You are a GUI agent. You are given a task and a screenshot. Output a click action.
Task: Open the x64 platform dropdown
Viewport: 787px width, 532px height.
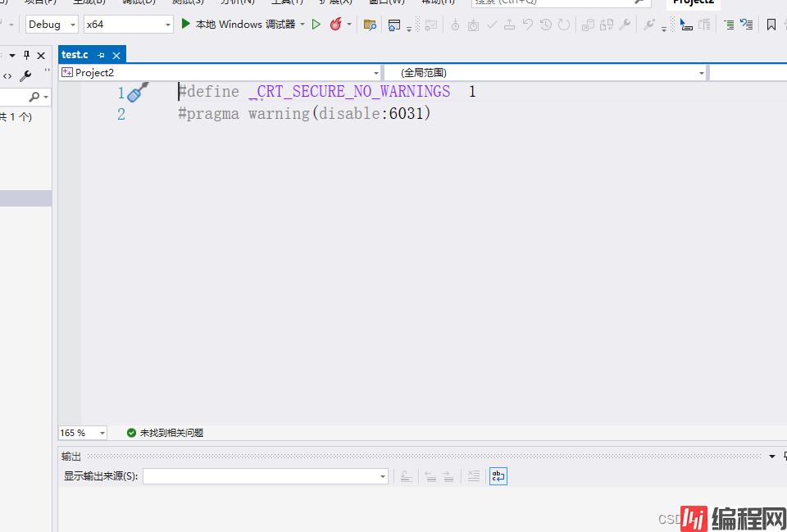click(129, 25)
